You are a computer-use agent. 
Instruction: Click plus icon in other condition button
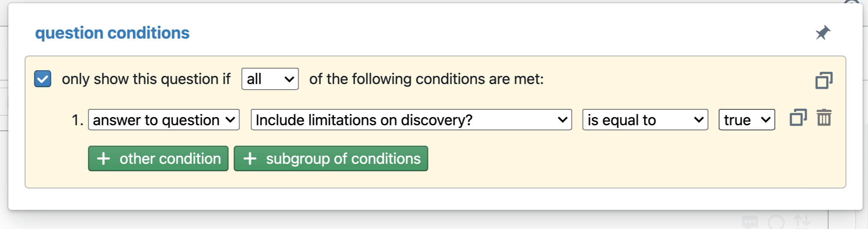point(103,159)
